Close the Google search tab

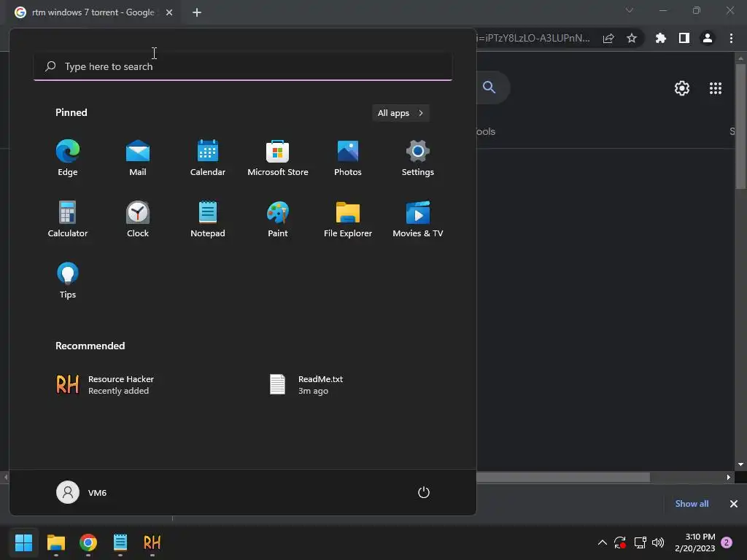tap(169, 12)
